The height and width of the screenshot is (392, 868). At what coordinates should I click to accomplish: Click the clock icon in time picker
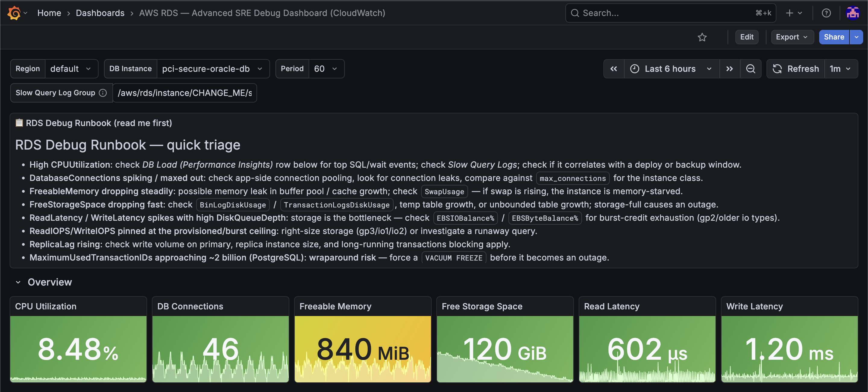pos(634,69)
